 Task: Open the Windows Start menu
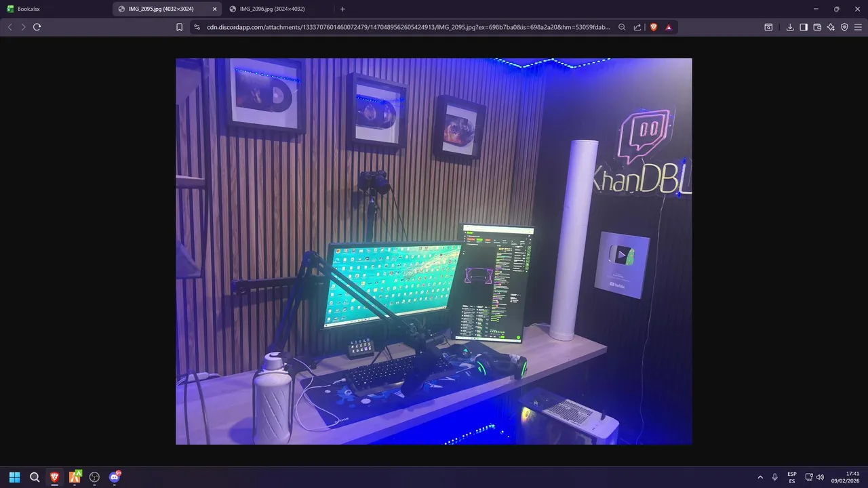click(14, 477)
